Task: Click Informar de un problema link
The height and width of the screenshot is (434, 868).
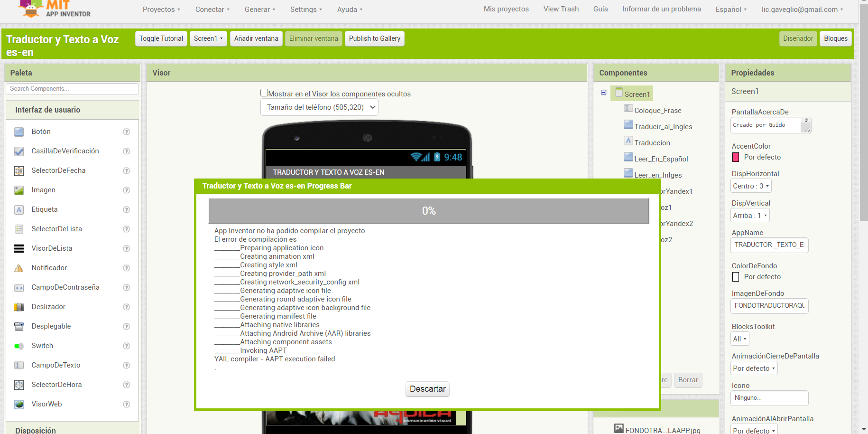Action: coord(662,9)
